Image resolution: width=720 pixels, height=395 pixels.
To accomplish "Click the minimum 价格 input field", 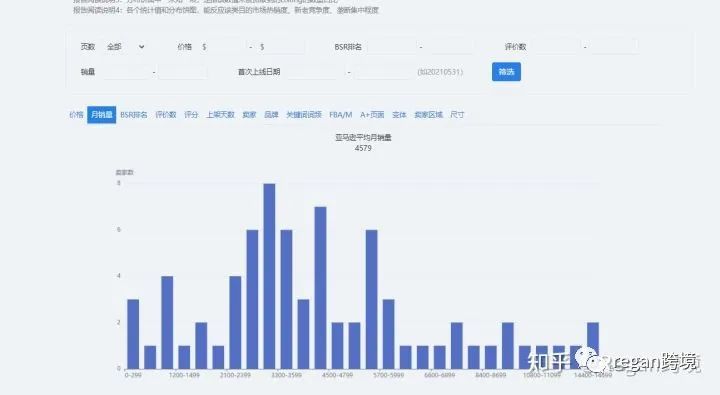I will click(228, 47).
